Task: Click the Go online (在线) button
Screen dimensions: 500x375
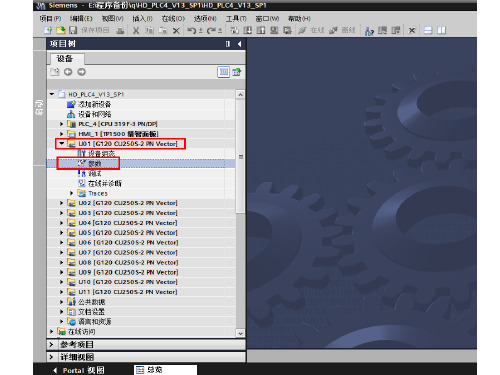Action: [311, 31]
